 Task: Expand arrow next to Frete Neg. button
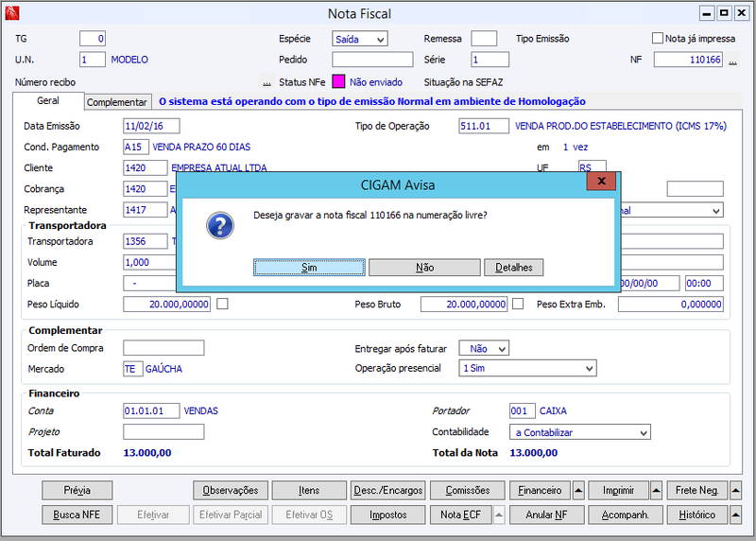pos(735,490)
